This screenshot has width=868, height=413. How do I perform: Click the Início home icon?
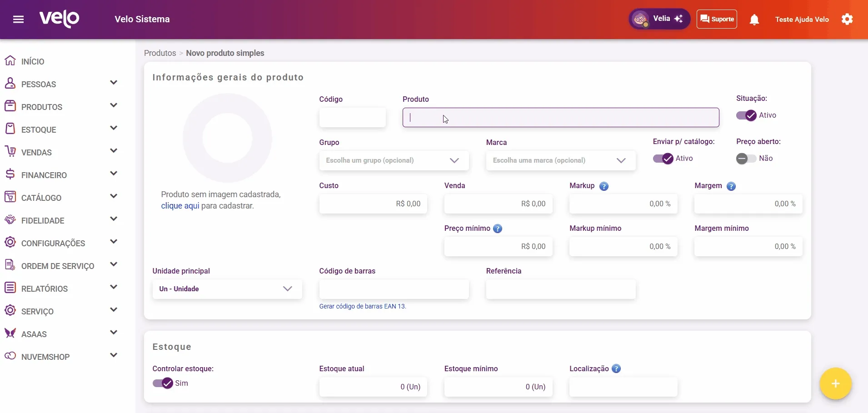[x=10, y=61]
